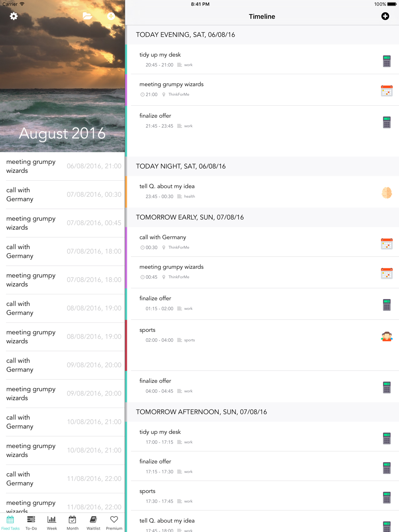The height and width of the screenshot is (532, 399).
Task: Open meeting grumpy wizards 08/08/2016, 19:00
Action: [62, 337]
